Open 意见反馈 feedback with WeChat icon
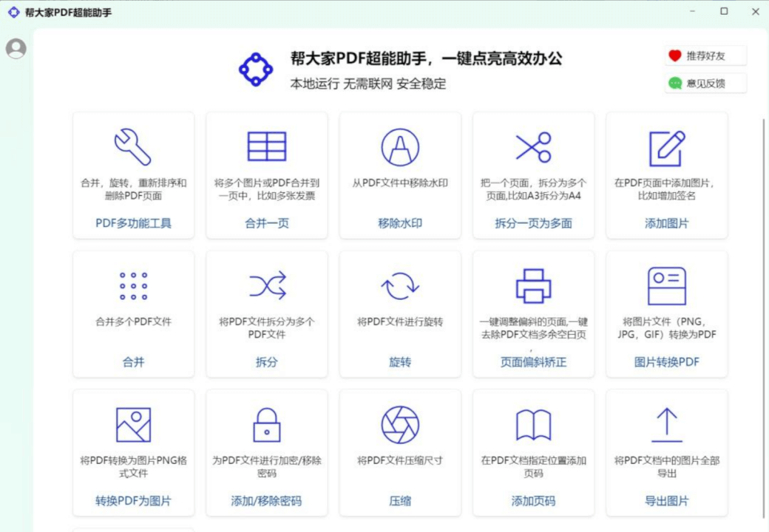The height and width of the screenshot is (532, 769). point(705,83)
